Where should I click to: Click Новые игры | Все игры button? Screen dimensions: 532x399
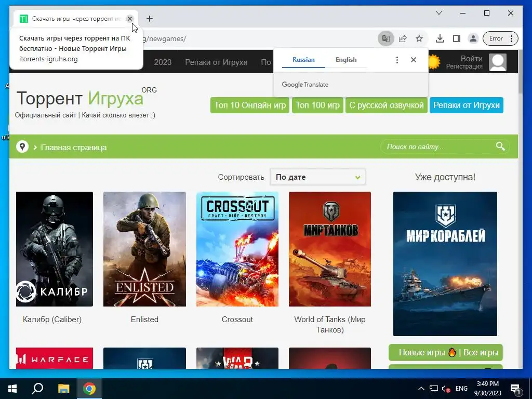point(446,353)
